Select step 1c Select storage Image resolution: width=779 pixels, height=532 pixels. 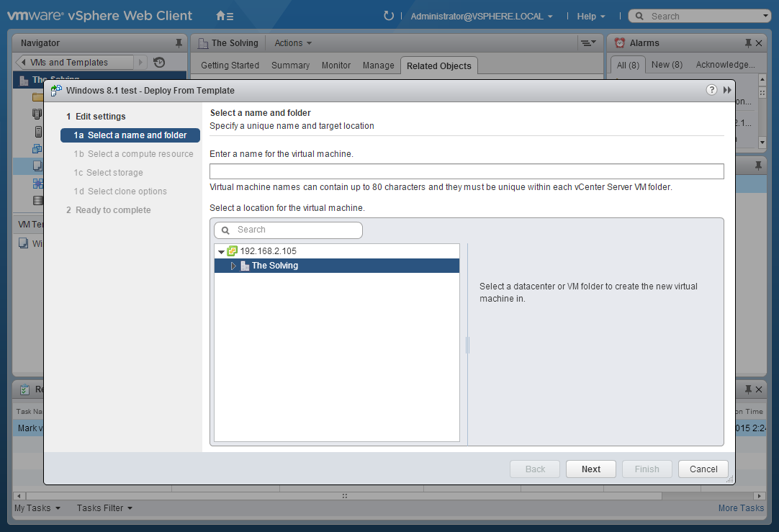click(108, 172)
